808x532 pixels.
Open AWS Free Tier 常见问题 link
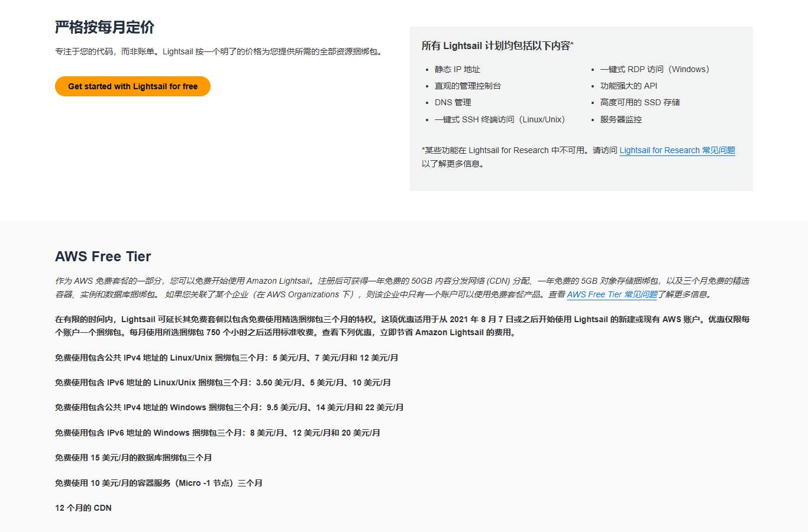click(612, 294)
